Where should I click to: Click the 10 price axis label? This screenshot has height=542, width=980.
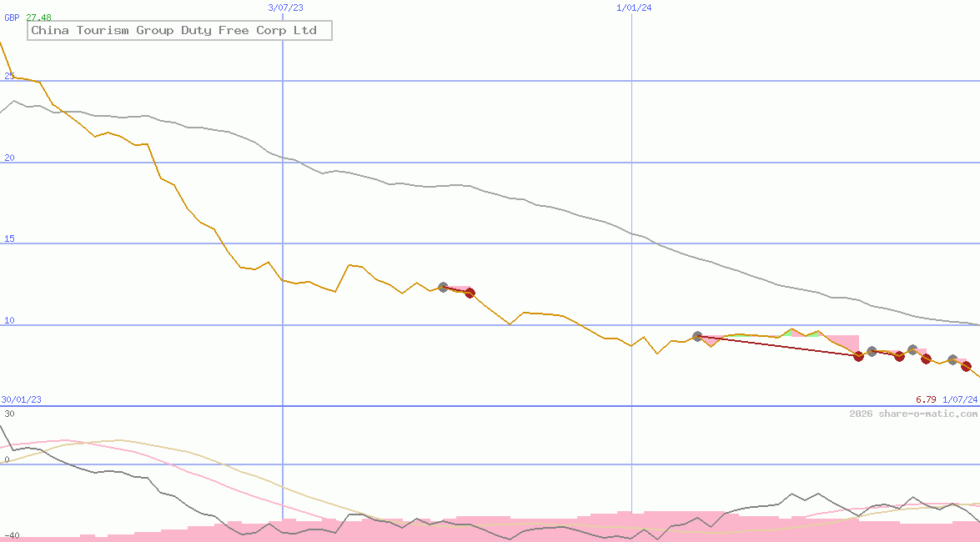pos(9,321)
